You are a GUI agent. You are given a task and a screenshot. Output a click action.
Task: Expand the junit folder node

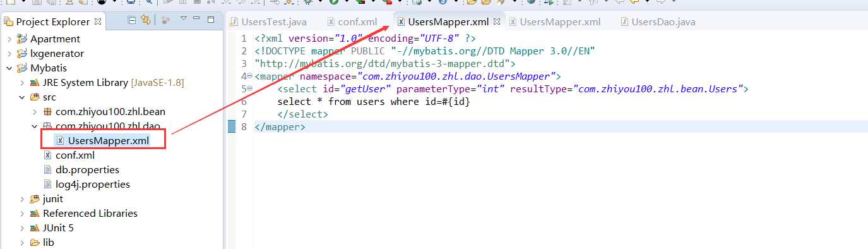click(22, 199)
